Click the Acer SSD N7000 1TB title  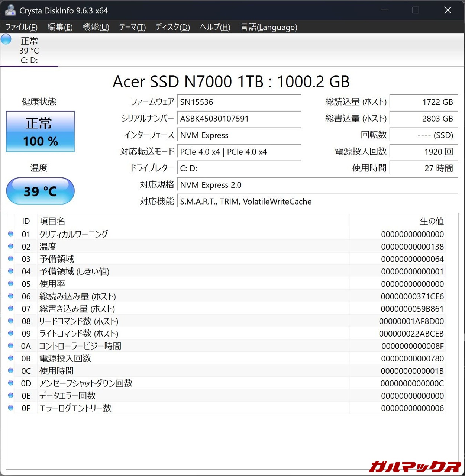pos(231,82)
